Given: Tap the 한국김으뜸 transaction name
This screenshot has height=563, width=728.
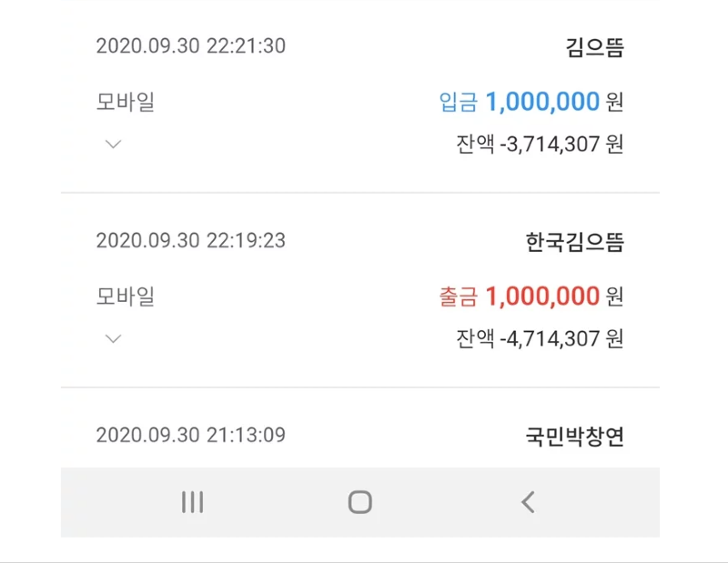Looking at the screenshot, I should (574, 242).
